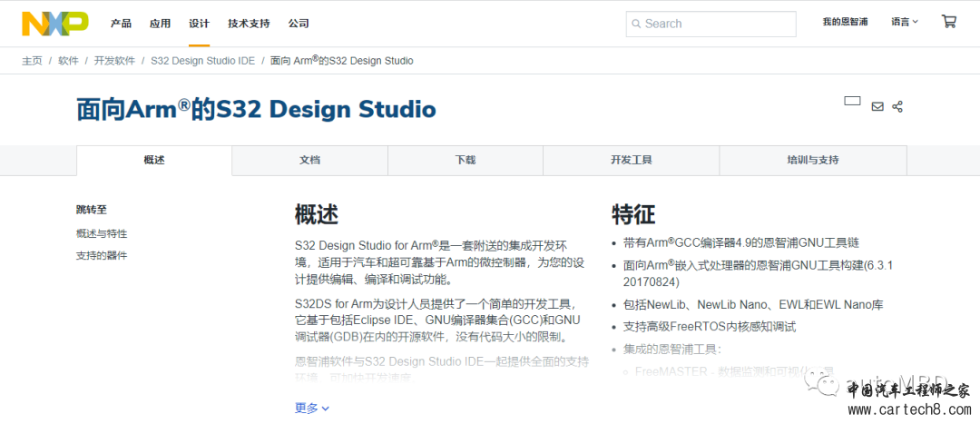Switch to the 下载 tab
Viewport: 980px width, 424px height.
click(x=465, y=160)
